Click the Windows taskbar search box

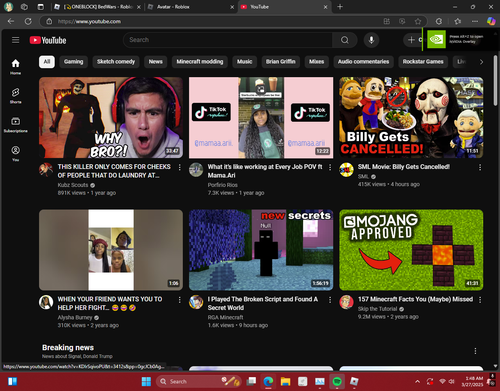(x=199, y=381)
